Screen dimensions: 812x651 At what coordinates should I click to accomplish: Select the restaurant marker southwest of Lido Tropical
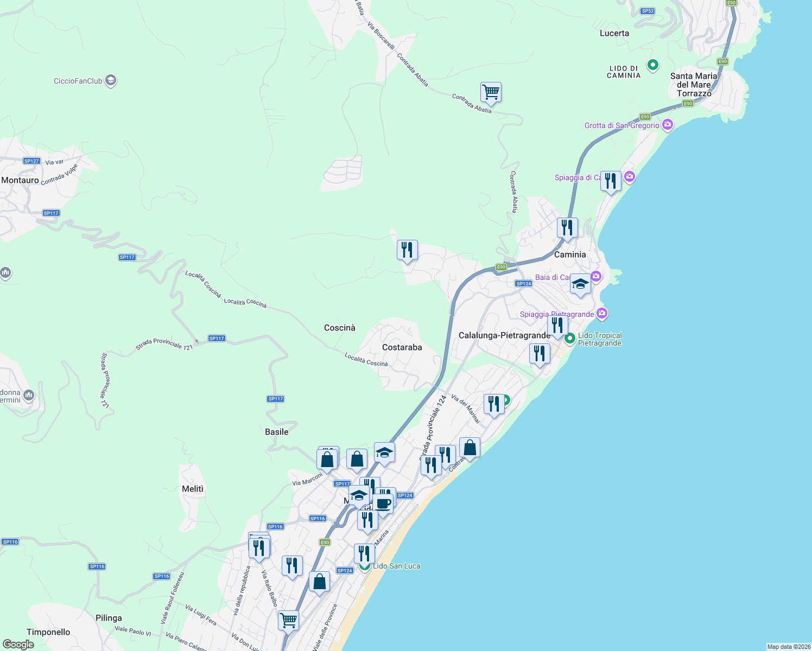click(540, 354)
